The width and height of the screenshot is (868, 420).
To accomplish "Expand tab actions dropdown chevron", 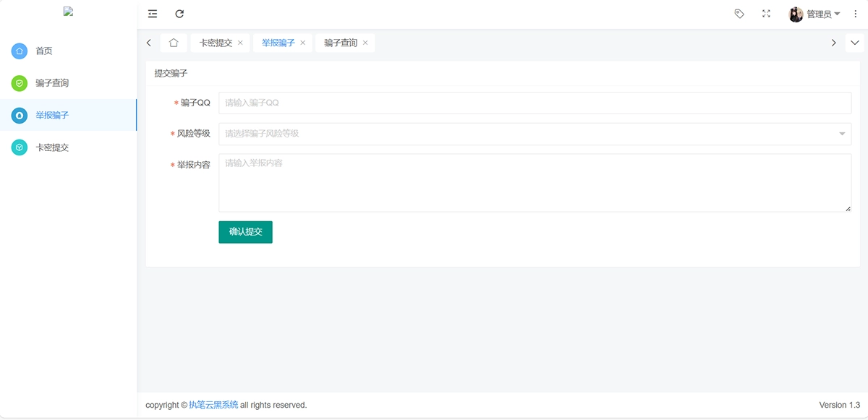I will [x=854, y=43].
